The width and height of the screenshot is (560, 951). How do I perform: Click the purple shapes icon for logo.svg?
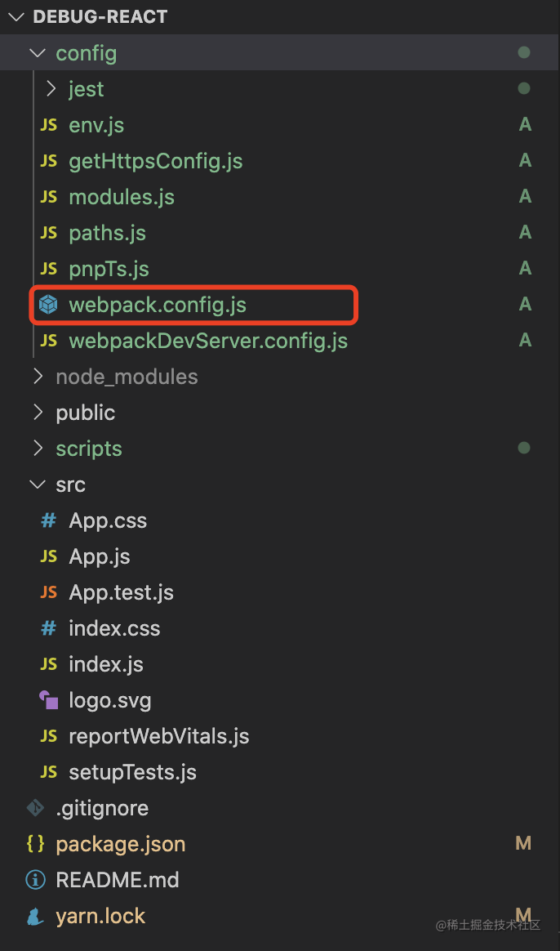[48, 700]
